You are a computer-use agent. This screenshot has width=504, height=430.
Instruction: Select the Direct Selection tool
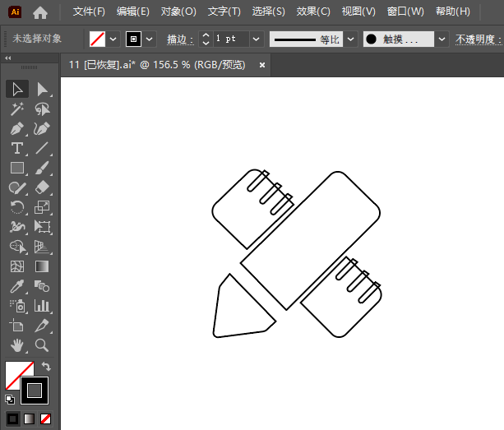click(43, 89)
